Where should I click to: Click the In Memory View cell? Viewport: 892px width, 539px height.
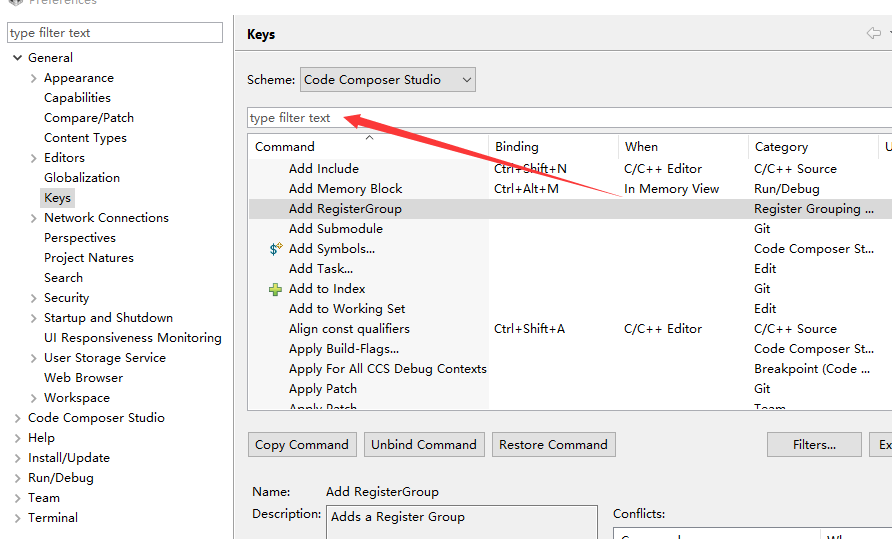coord(671,189)
